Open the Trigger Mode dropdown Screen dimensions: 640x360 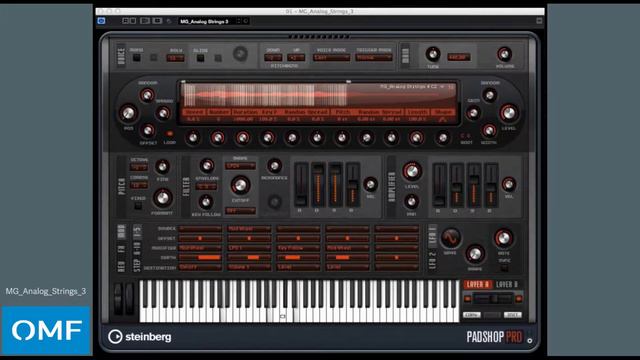[x=374, y=58]
